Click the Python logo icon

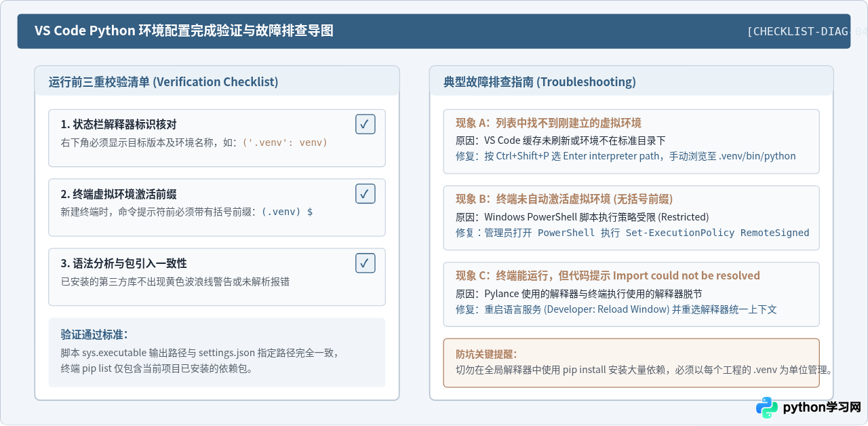[x=767, y=408]
